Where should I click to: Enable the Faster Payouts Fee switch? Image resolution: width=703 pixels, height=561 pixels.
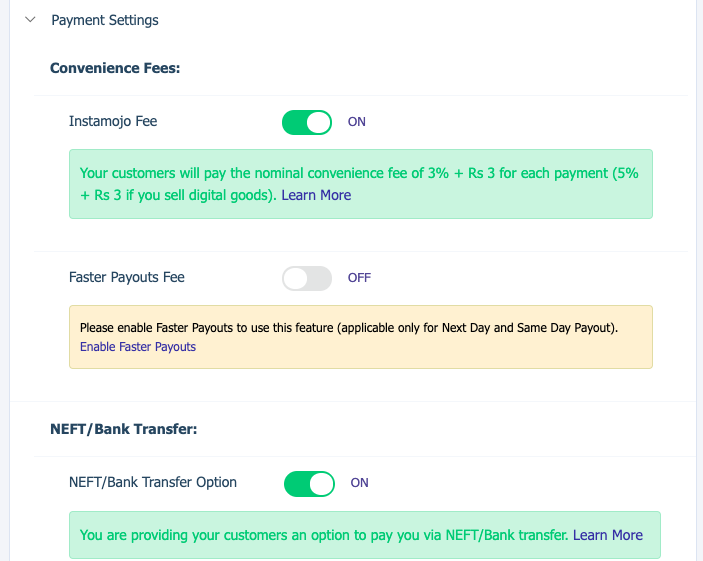point(307,278)
